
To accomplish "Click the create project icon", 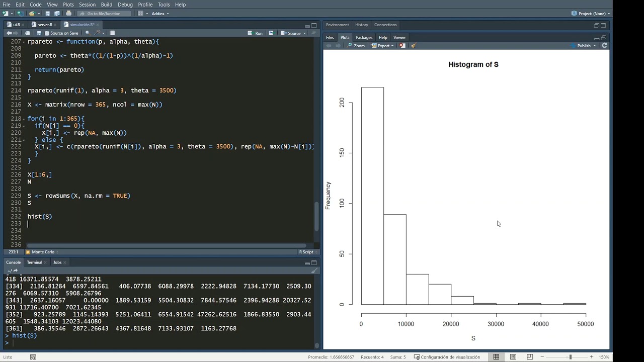I will point(20,14).
